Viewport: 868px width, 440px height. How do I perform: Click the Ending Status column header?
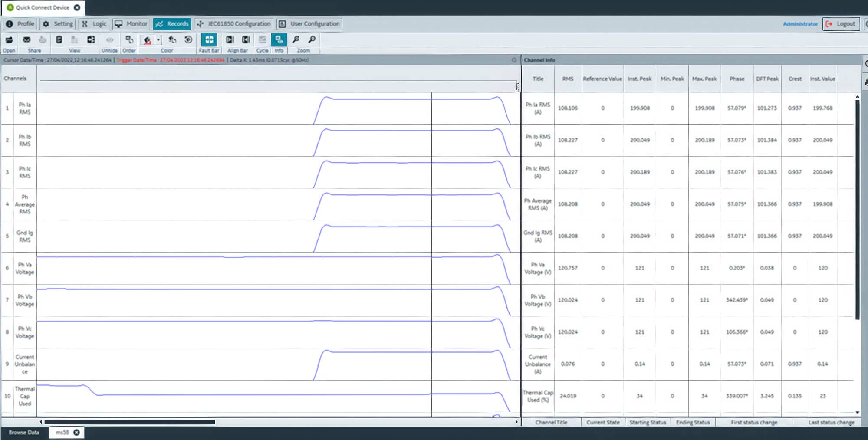(693, 422)
